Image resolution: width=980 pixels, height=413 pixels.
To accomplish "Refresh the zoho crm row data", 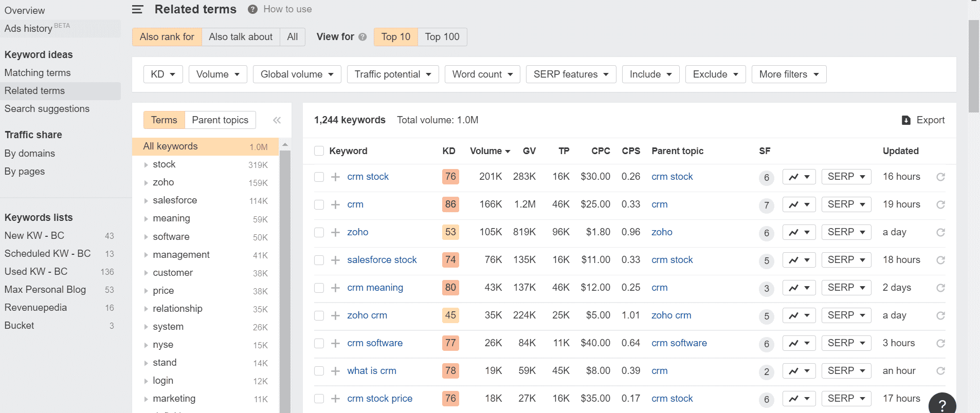I will click(x=941, y=315).
